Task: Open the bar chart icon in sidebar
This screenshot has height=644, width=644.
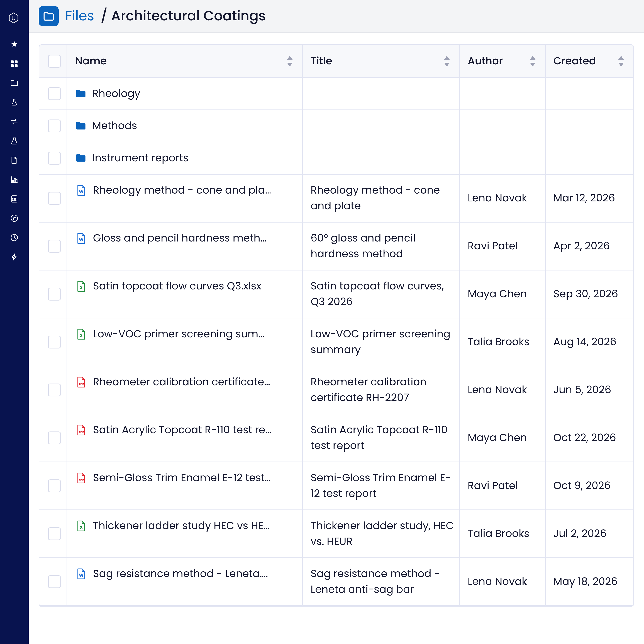Action: [x=14, y=180]
